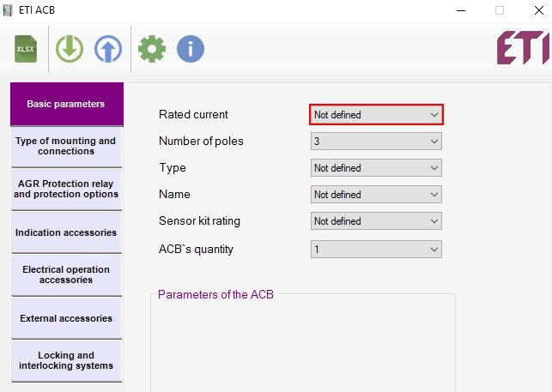Viewport: 552px width, 392px height.
Task: Open the Type dropdown
Action: (x=376, y=168)
